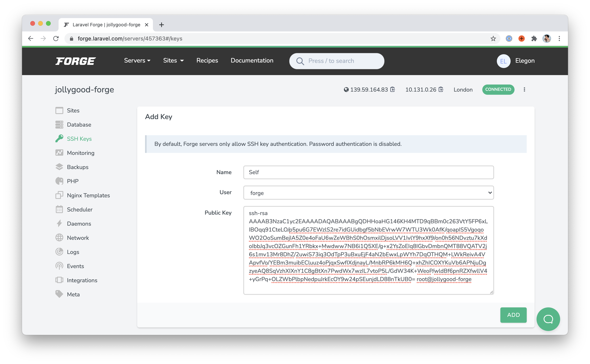The height and width of the screenshot is (364, 590).
Task: Open Monitoring section in sidebar
Action: coord(81,153)
